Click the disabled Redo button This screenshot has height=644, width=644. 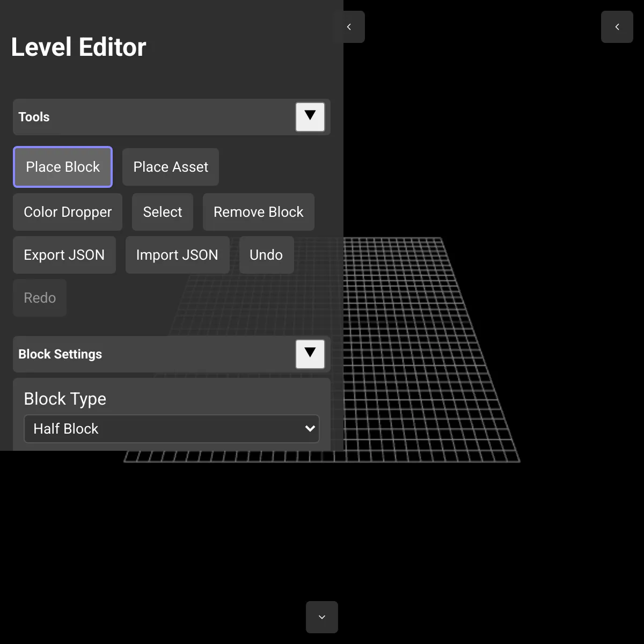(39, 297)
